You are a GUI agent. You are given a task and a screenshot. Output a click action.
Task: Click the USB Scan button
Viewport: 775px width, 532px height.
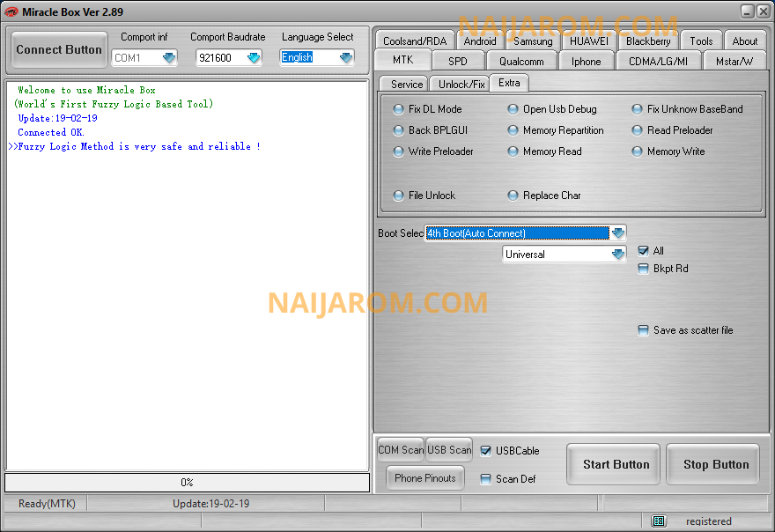pyautogui.click(x=449, y=450)
